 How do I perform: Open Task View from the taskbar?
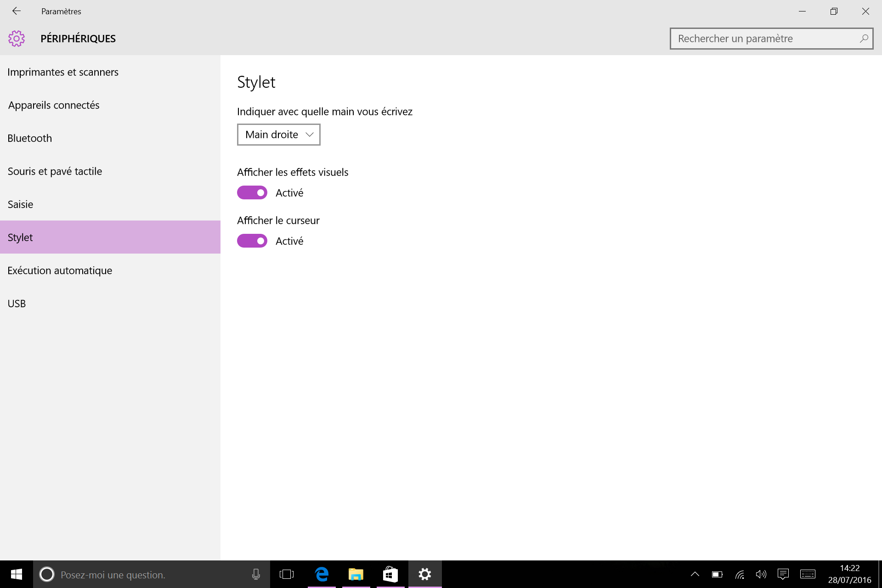click(x=287, y=574)
